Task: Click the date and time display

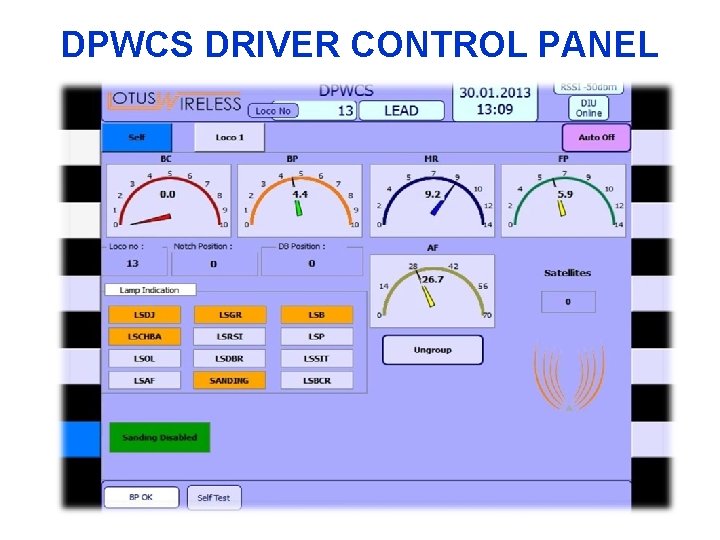Action: coord(495,101)
